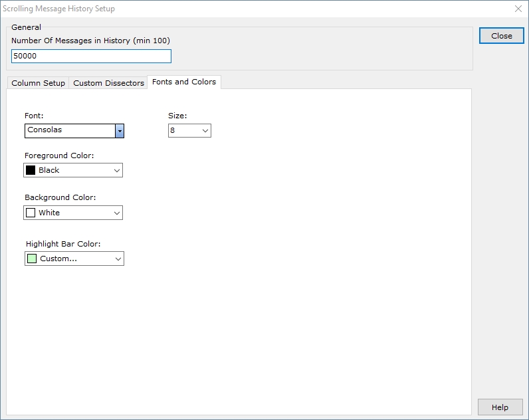Click the white Background Color swatch
This screenshot has height=420, width=529.
click(31, 213)
